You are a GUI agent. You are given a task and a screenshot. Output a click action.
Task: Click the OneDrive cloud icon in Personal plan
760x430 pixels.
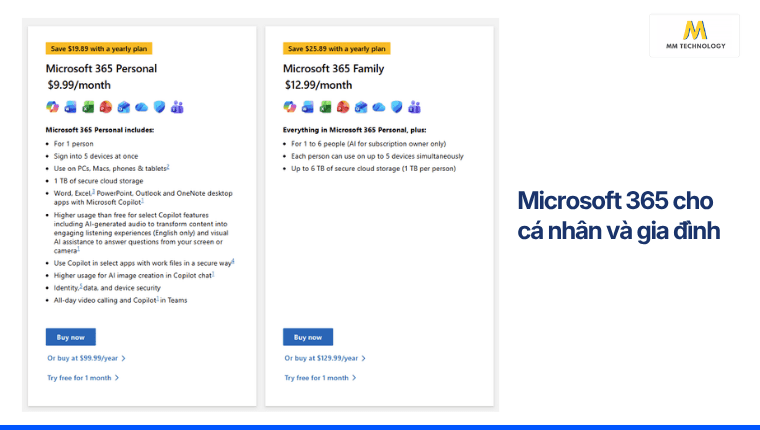coord(142,107)
